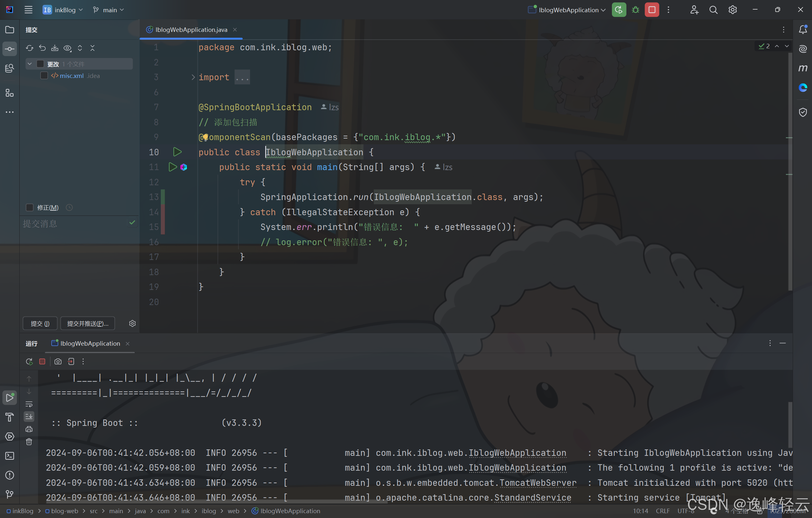This screenshot has height=518, width=812.
Task: Open more Run toolbar actions
Action: point(83,361)
